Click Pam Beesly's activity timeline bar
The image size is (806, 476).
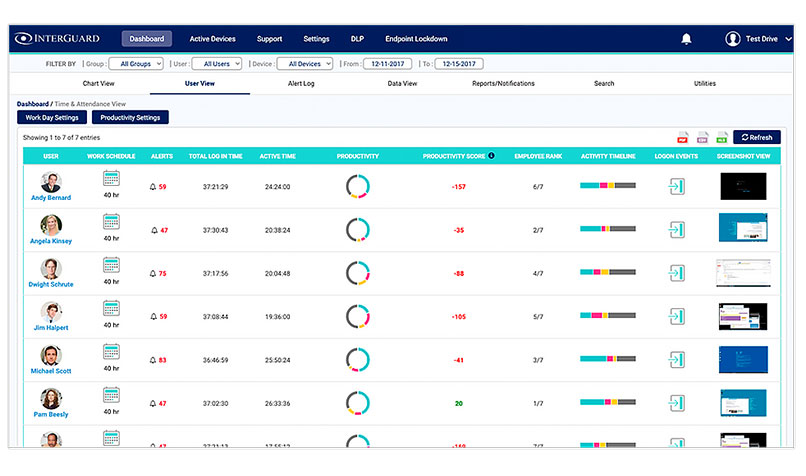coord(607,403)
